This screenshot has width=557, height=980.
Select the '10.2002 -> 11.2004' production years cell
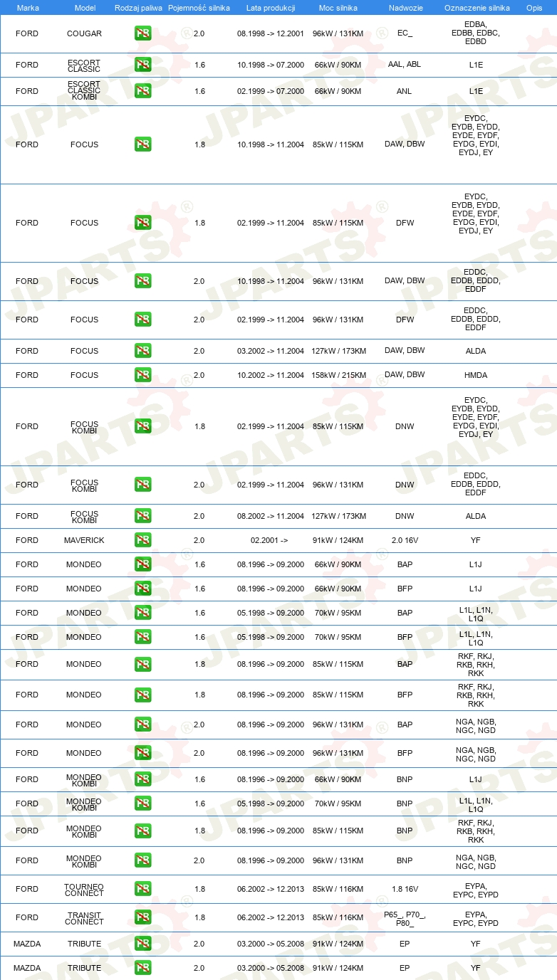tap(271, 375)
